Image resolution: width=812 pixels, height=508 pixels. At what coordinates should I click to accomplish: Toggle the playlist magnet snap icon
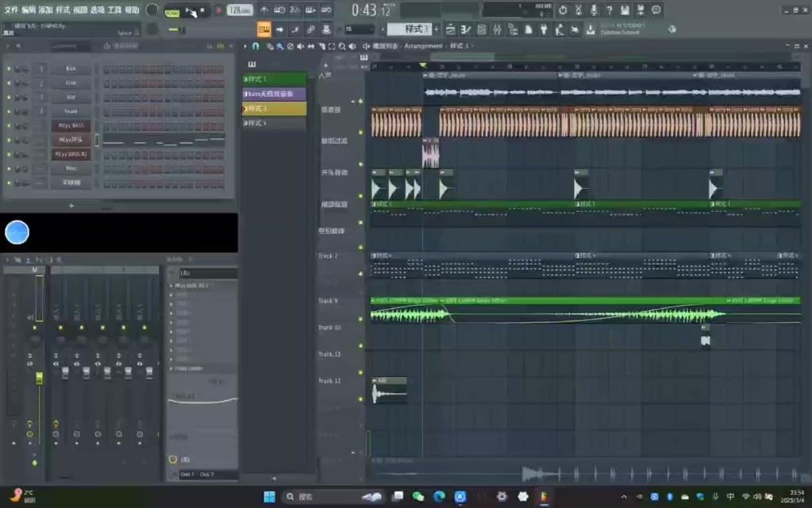coord(256,46)
